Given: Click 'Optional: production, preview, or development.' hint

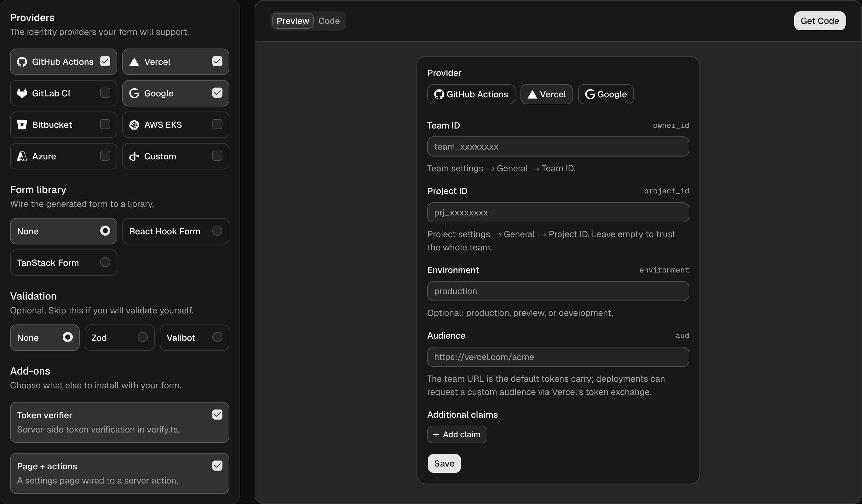Looking at the screenshot, I should [520, 313].
